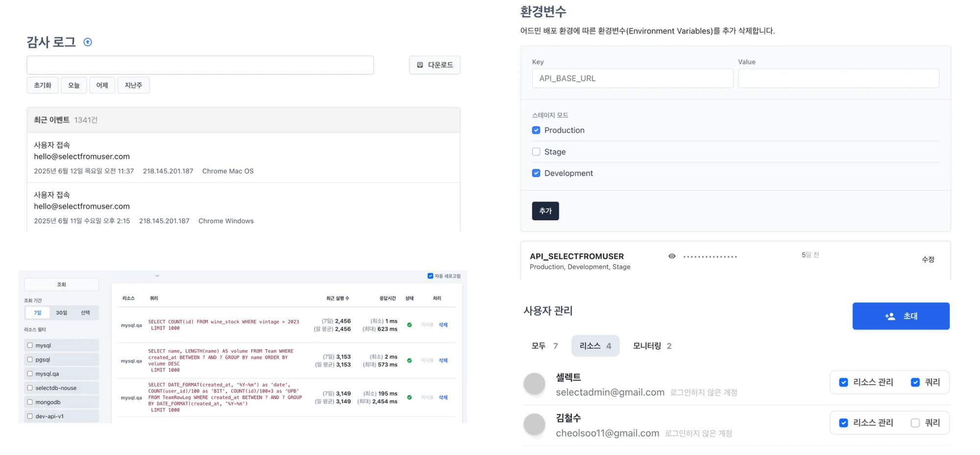This screenshot has height=455, width=980.
Task: Uncheck the Stage deployment checkbox
Action: (536, 151)
